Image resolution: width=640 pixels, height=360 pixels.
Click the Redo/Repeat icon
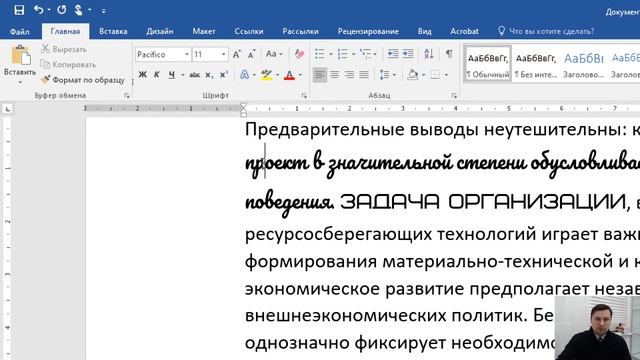click(x=62, y=9)
